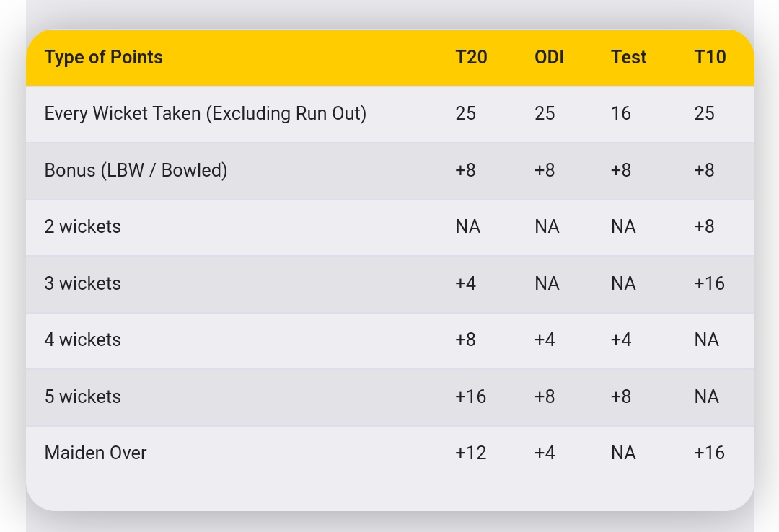Viewport: 779px width, 532px height.
Task: Click the T10 value for 2 wickets
Action: pyautogui.click(x=704, y=226)
